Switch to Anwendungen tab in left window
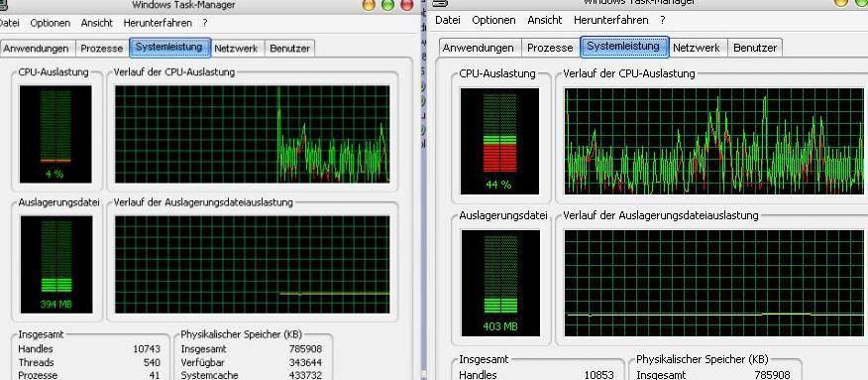This screenshot has height=380, width=868. click(x=36, y=49)
